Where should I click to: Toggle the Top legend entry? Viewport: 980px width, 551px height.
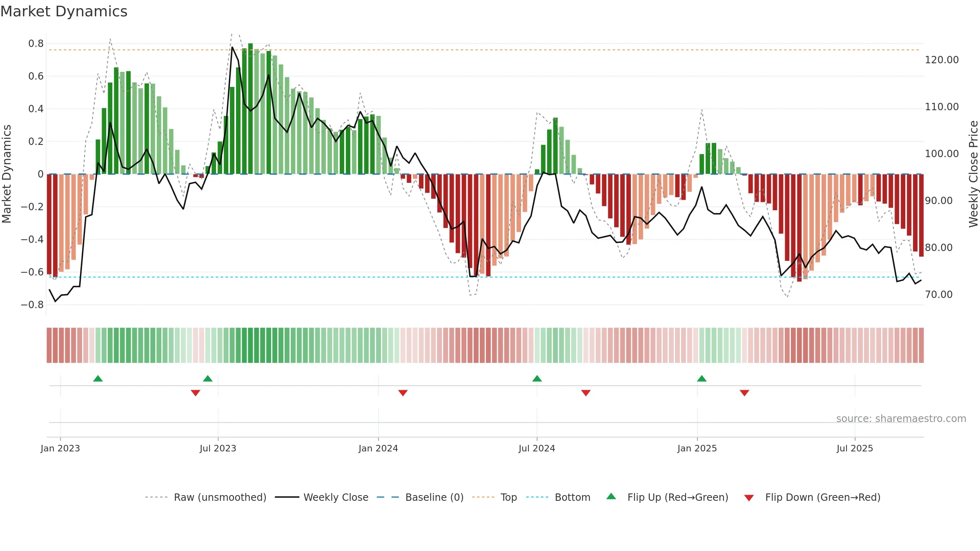point(509,497)
